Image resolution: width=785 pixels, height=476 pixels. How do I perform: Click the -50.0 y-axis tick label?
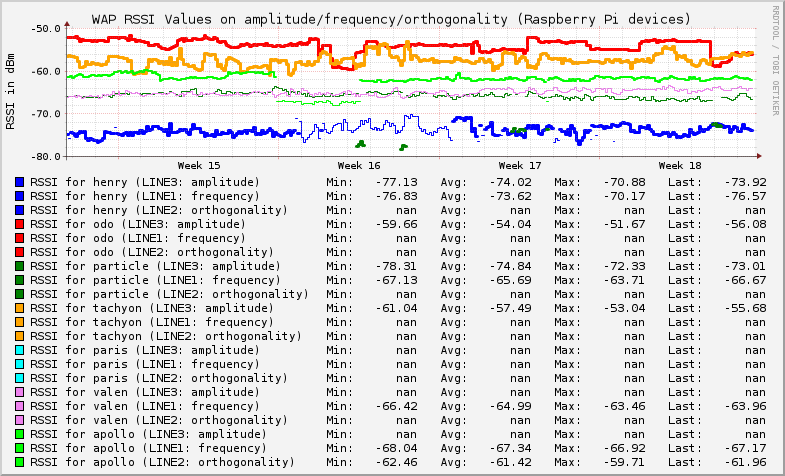coord(46,28)
